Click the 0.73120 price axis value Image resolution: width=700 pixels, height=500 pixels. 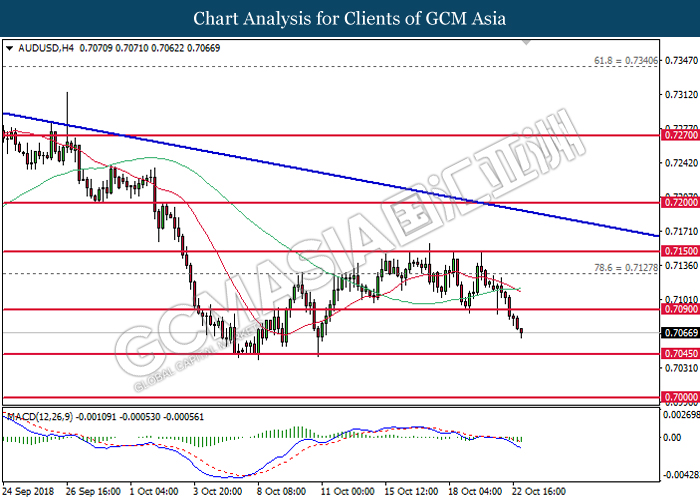point(681,95)
